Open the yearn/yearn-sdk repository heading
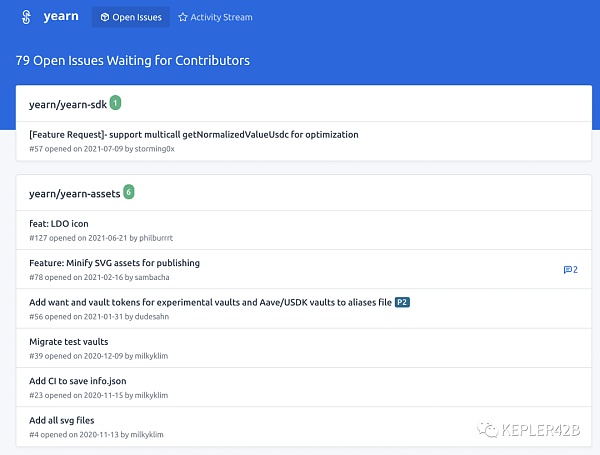Viewport: 600px width, 455px height. click(x=68, y=104)
